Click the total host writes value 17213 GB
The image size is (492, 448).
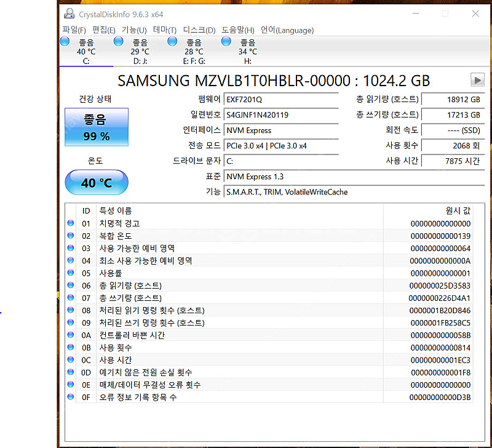click(x=453, y=115)
